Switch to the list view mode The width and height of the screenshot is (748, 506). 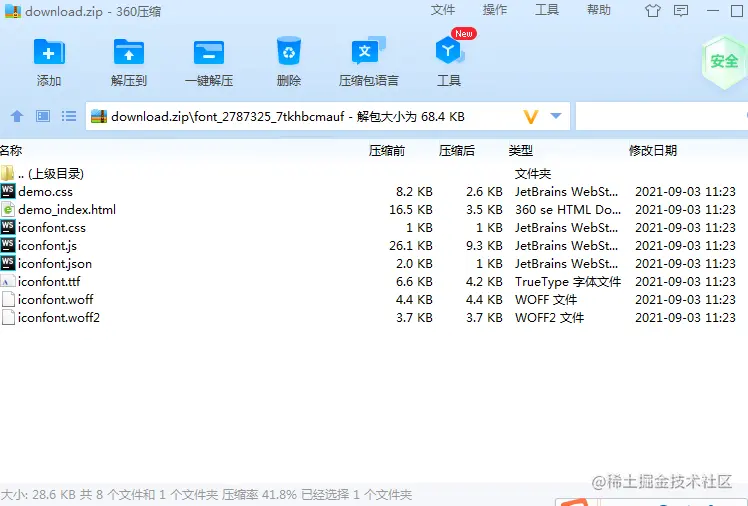pyautogui.click(x=69, y=116)
